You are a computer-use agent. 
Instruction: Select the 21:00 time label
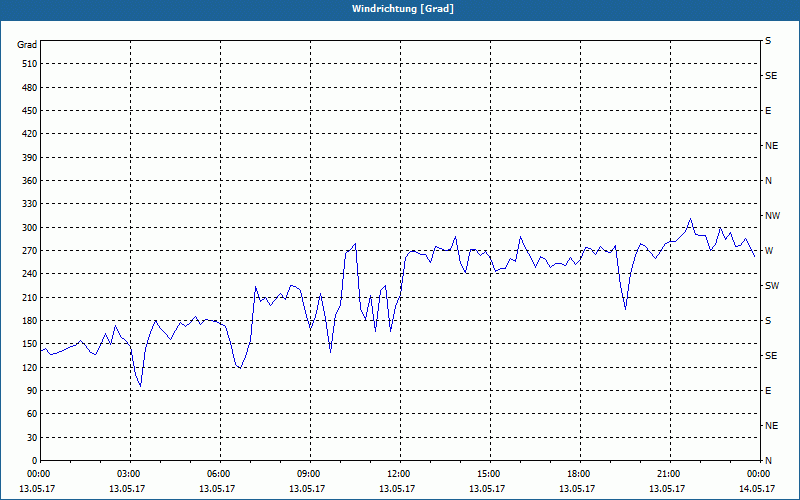[669, 474]
